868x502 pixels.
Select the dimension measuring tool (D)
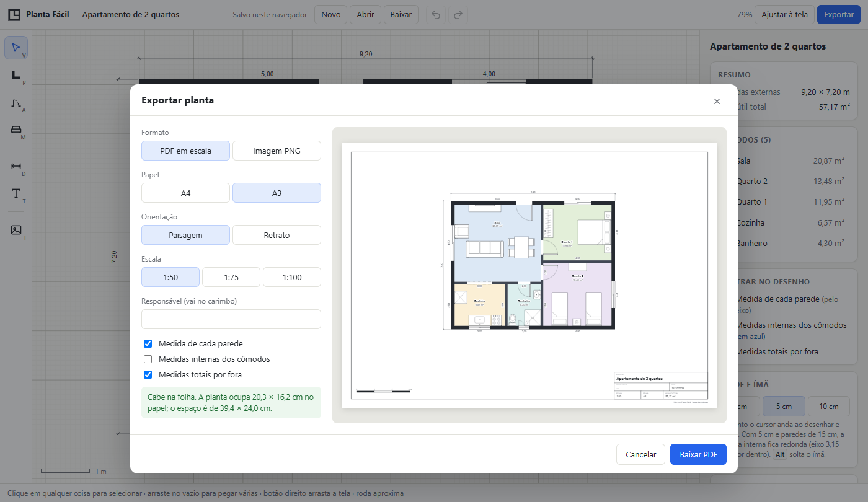tap(16, 166)
